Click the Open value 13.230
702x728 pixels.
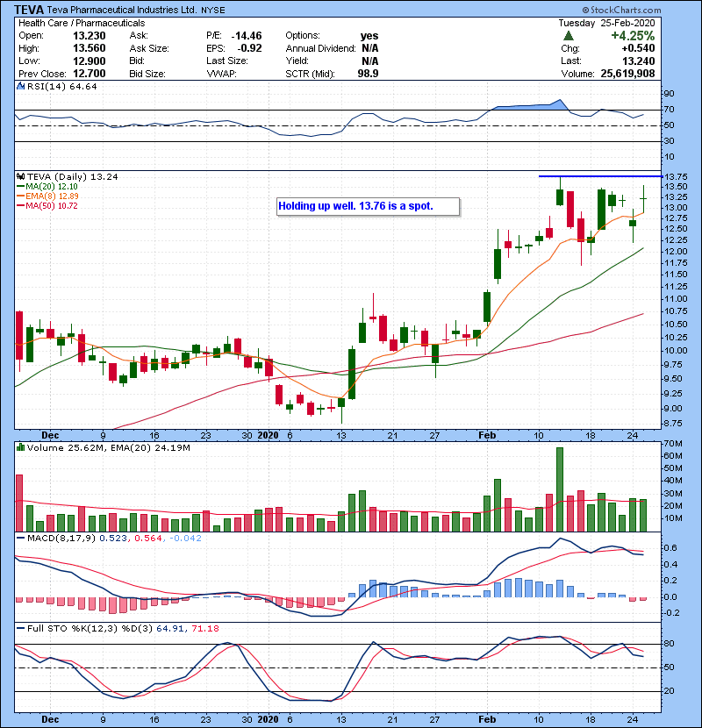[90, 36]
